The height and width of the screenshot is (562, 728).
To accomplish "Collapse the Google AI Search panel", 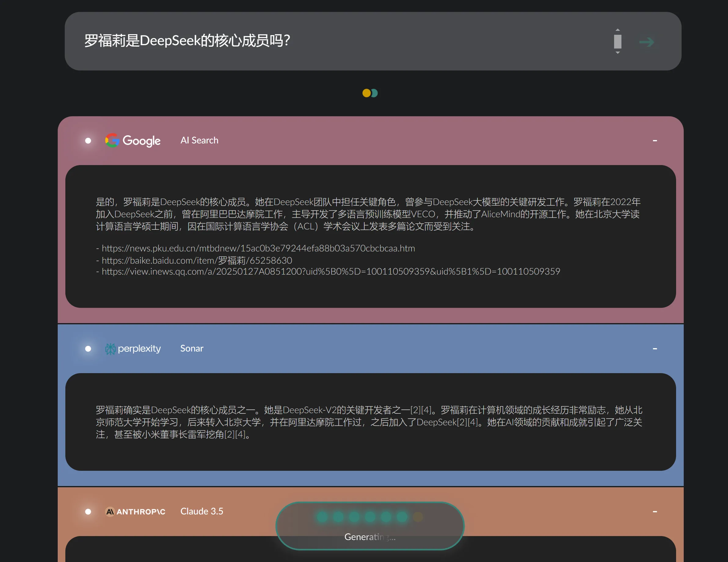I will 655,141.
